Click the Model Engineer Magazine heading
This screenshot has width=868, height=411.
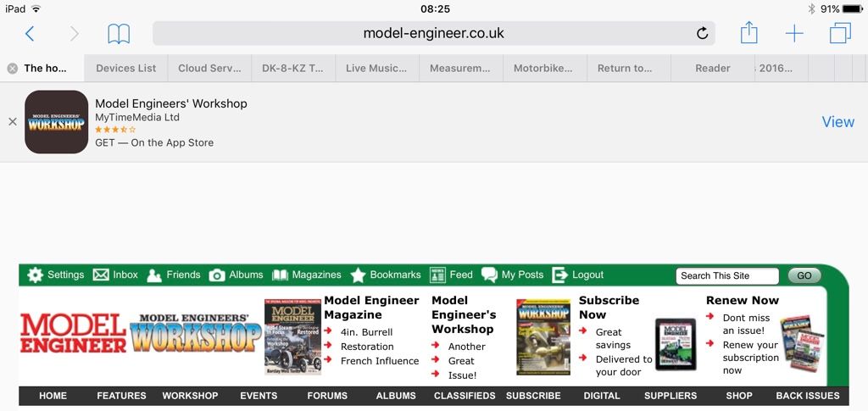coord(371,308)
